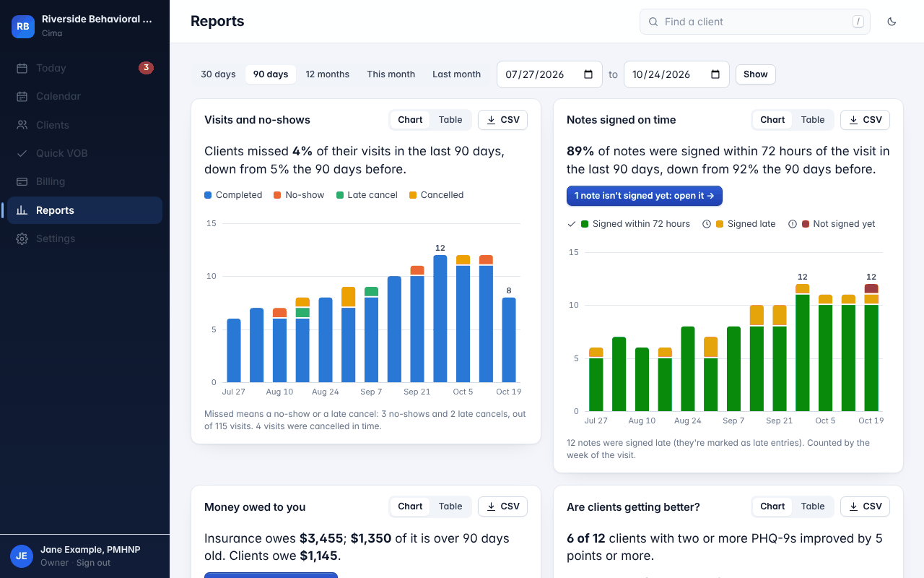Click the Show button for the date range

pyautogui.click(x=756, y=74)
